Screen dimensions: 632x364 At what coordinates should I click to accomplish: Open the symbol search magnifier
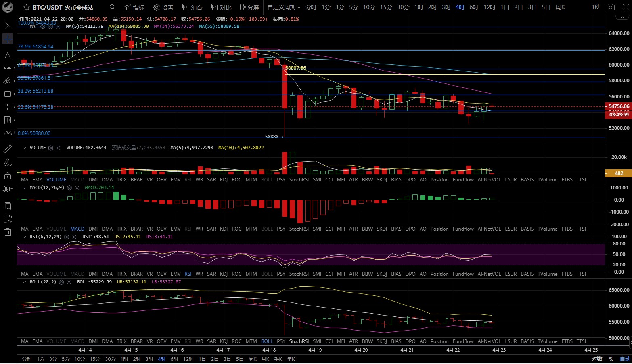coord(112,7)
